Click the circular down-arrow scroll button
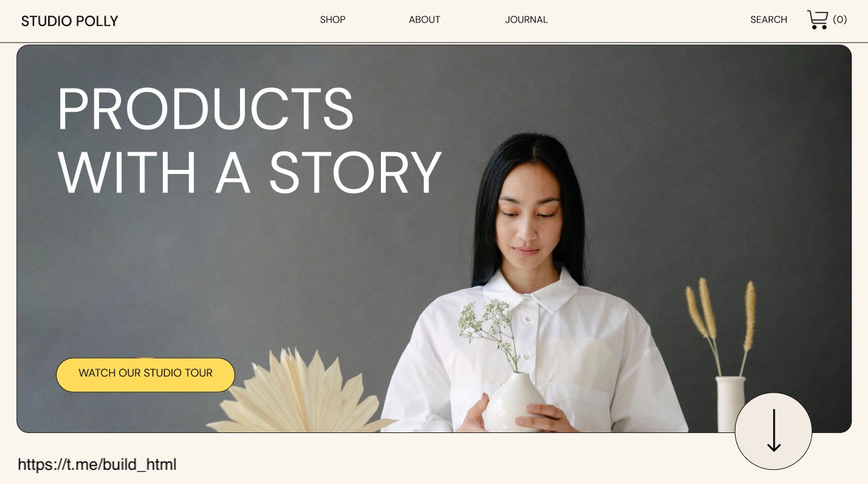 tap(773, 431)
